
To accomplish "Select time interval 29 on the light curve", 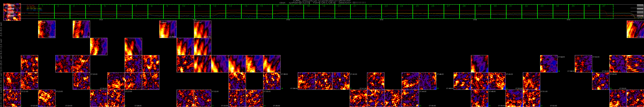I will [x=483, y=12].
